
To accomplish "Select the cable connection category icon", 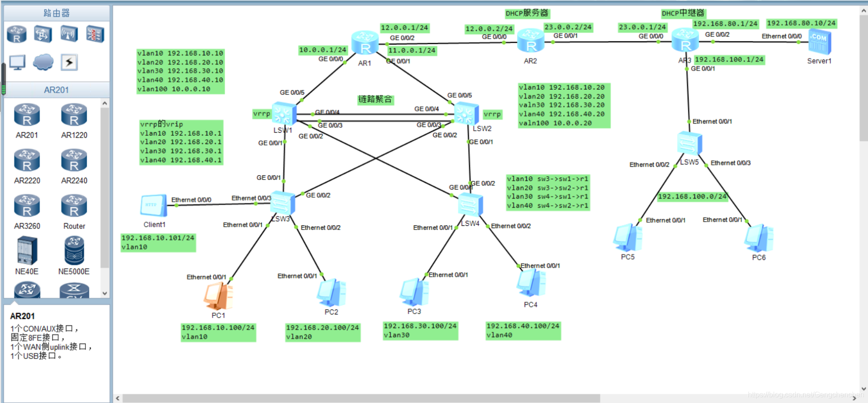I will pos(69,62).
